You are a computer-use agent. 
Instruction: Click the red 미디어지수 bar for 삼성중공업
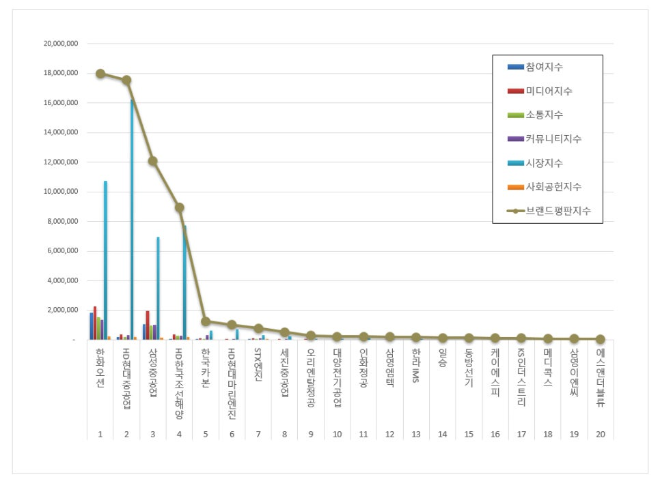[148, 325]
